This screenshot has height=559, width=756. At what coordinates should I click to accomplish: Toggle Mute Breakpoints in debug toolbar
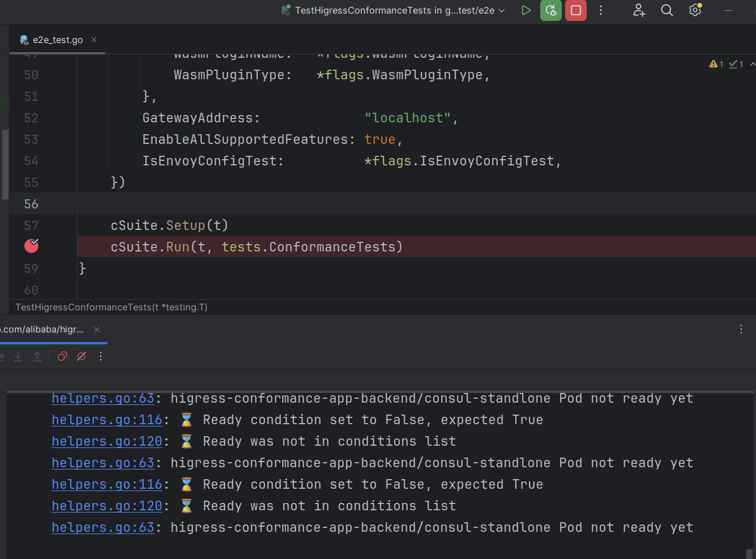82,356
